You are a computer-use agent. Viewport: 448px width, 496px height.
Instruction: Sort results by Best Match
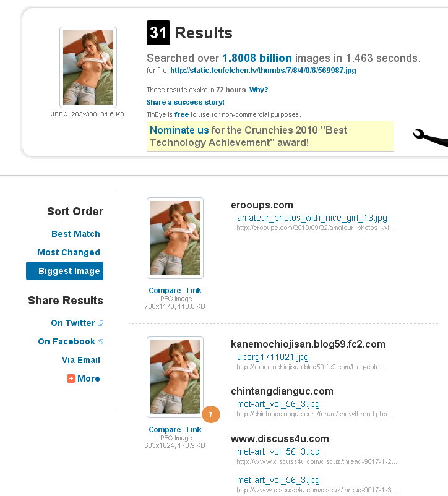coord(75,234)
